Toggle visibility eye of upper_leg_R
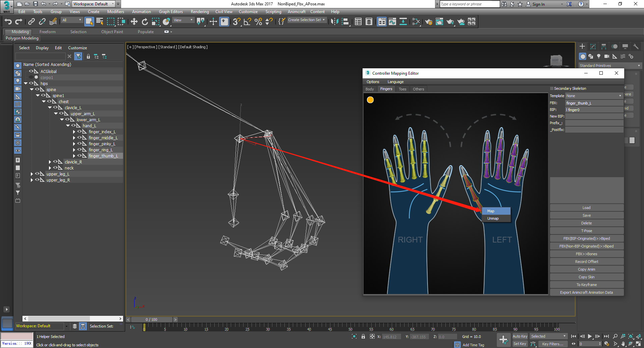 (x=37, y=180)
